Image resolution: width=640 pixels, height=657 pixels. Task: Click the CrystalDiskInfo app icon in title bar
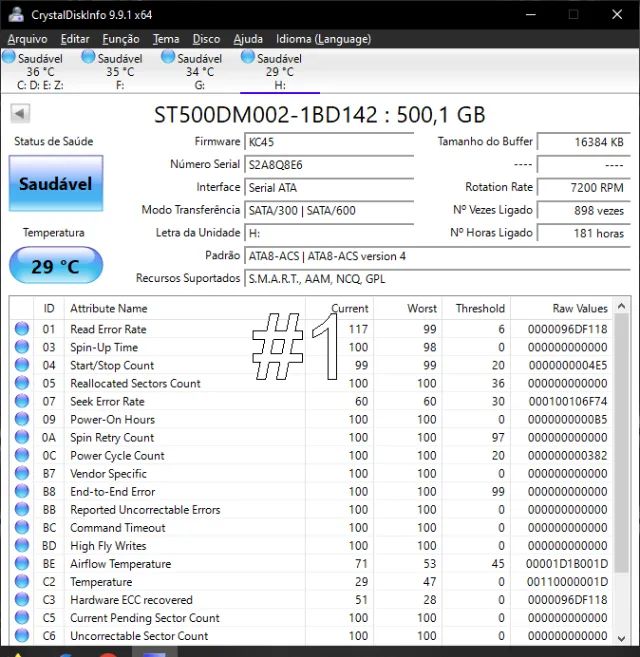[x=16, y=14]
